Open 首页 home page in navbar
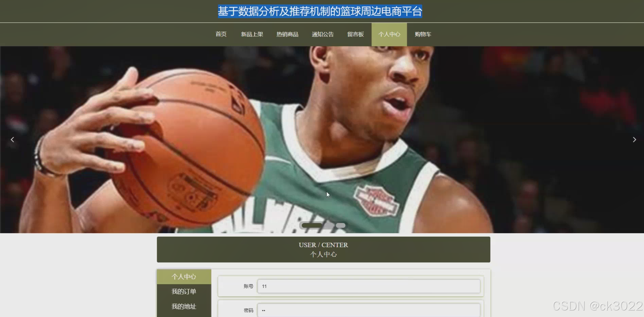Viewport: 644px width, 317px height. click(x=221, y=34)
